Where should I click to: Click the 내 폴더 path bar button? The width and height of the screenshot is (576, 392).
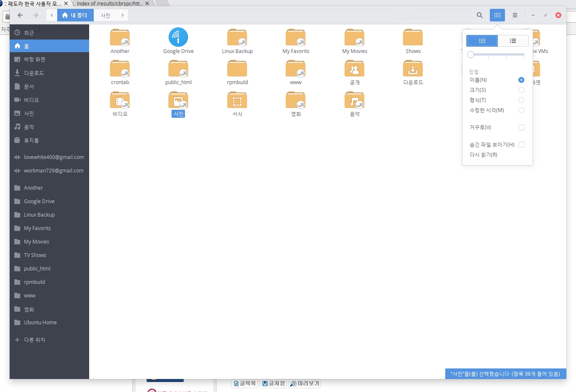tap(75, 15)
